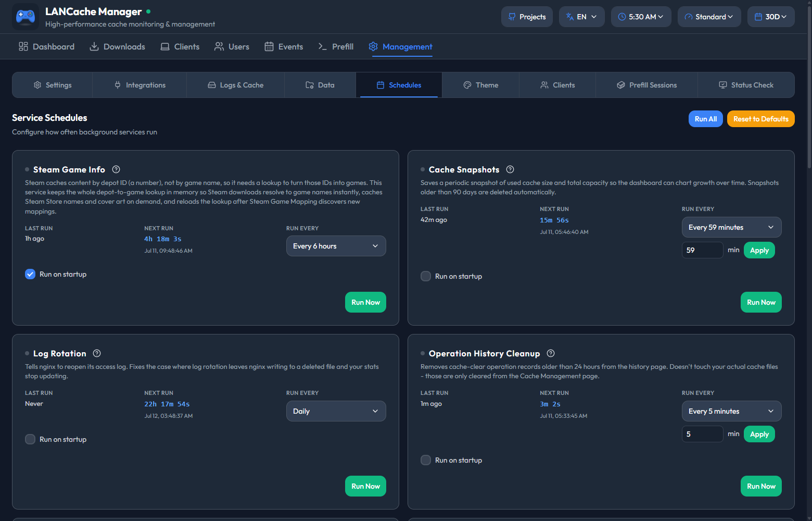The image size is (812, 521).
Task: Click Reset to Defaults button
Action: click(761, 119)
